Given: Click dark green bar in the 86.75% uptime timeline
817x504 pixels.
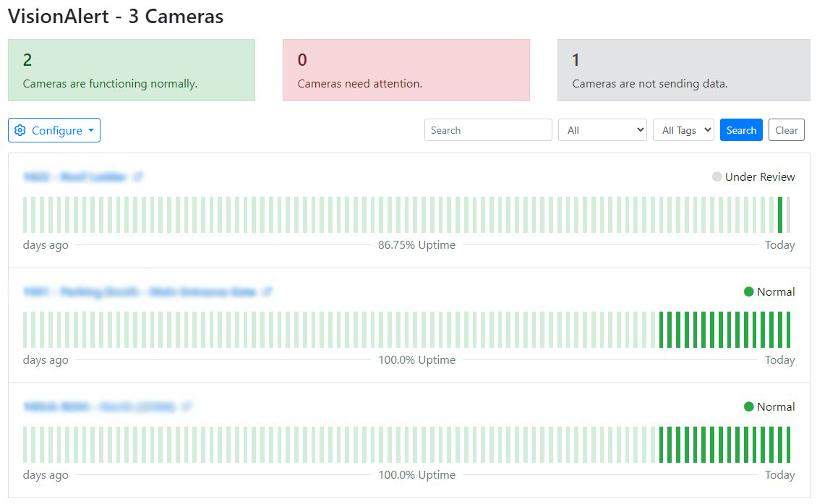Looking at the screenshot, I should (780, 215).
